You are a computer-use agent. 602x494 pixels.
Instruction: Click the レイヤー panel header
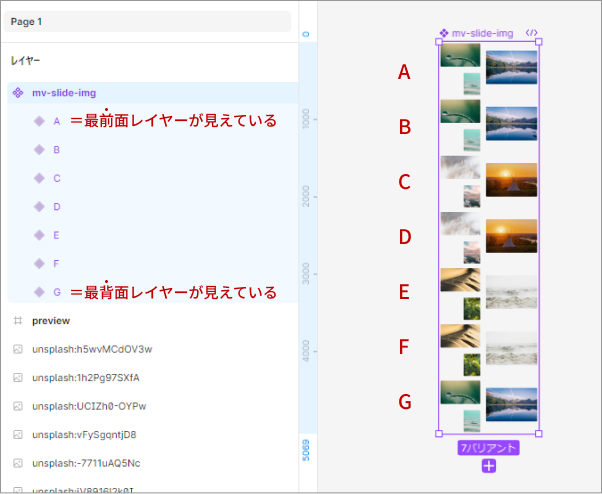pyautogui.click(x=26, y=60)
